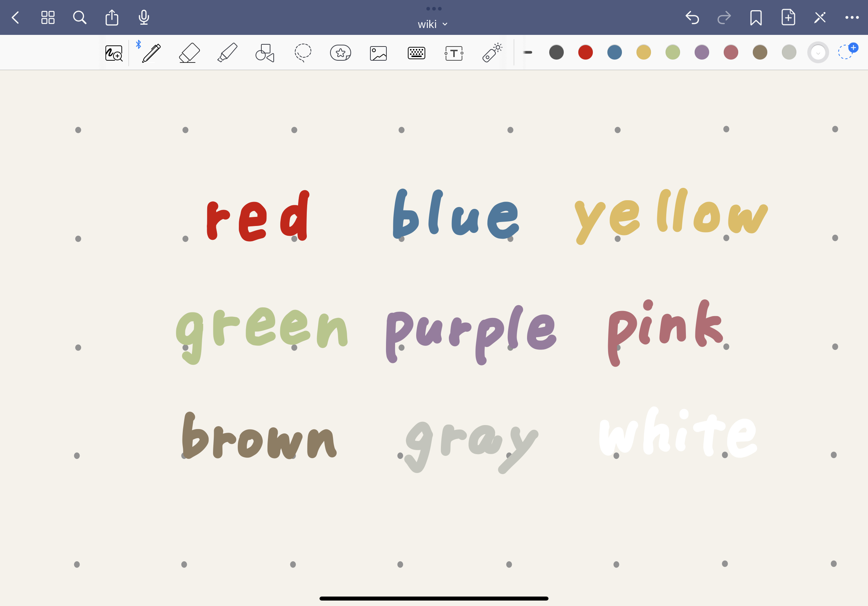Screen dimensions: 868x606
Task: Toggle read-only mode with crossed pencil icon
Action: coord(820,17)
